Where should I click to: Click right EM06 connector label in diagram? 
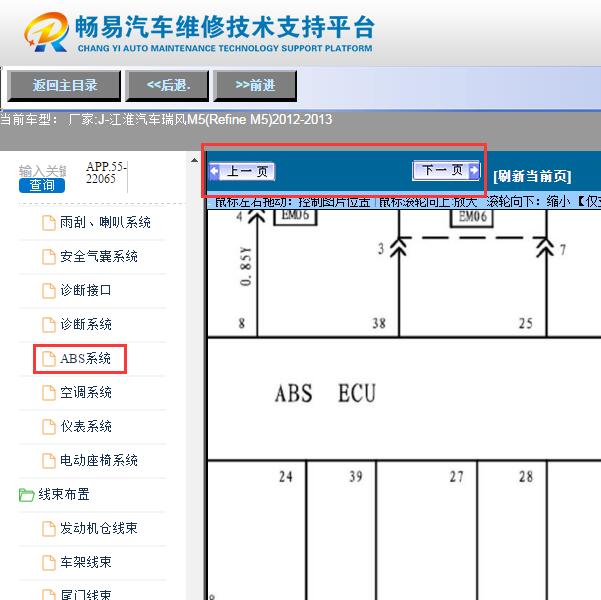(x=472, y=217)
